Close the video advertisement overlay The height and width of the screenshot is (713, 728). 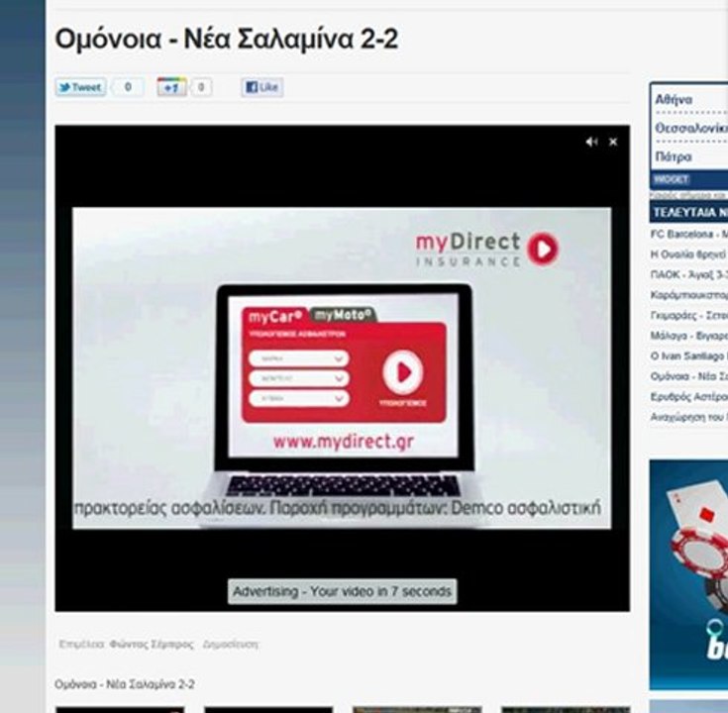pyautogui.click(x=613, y=142)
